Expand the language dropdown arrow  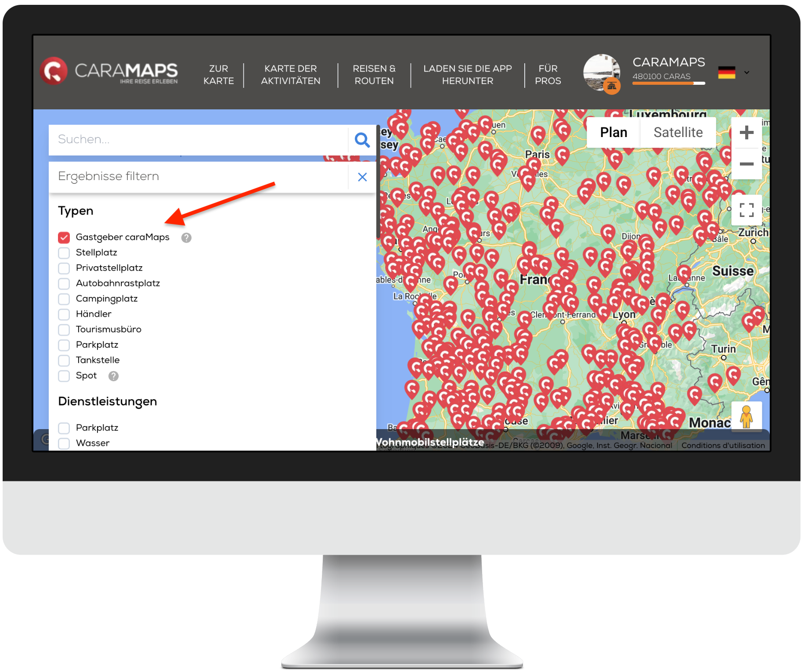point(747,72)
